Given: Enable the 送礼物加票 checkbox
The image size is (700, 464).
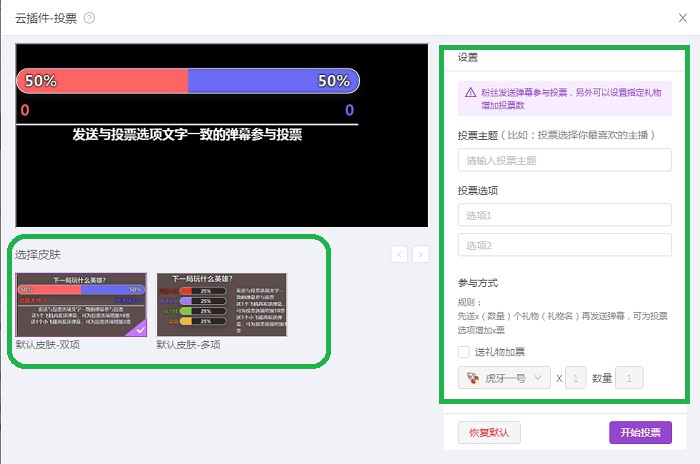Looking at the screenshot, I should tap(464, 352).
